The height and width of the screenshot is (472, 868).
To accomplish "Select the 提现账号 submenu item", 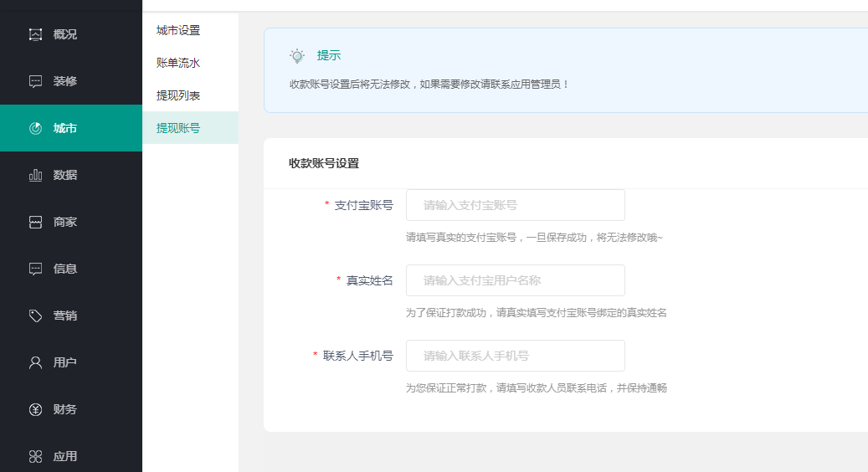I will pos(178,128).
